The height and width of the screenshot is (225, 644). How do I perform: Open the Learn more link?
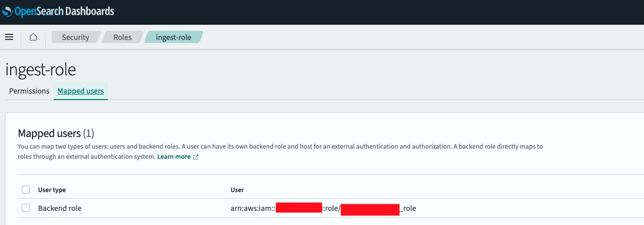(x=174, y=157)
